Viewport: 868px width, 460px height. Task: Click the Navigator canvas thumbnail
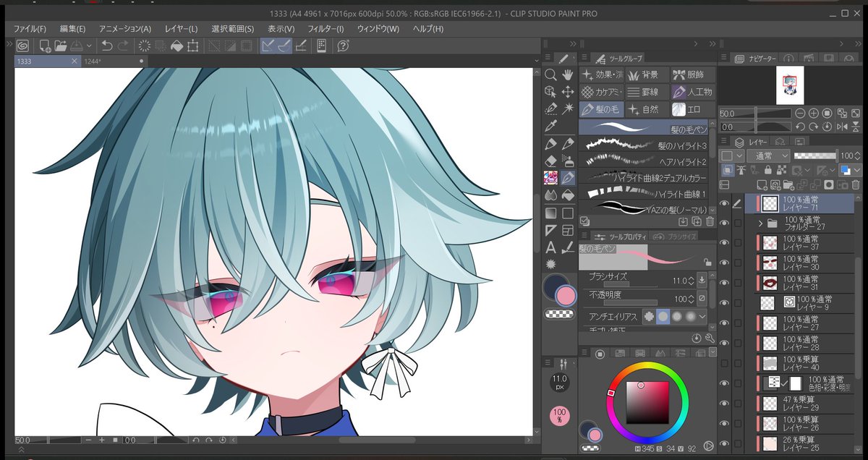coord(789,85)
